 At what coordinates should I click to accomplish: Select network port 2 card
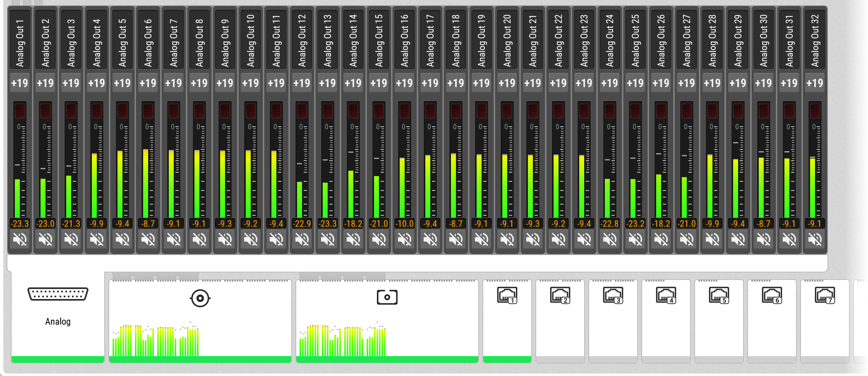click(x=560, y=319)
